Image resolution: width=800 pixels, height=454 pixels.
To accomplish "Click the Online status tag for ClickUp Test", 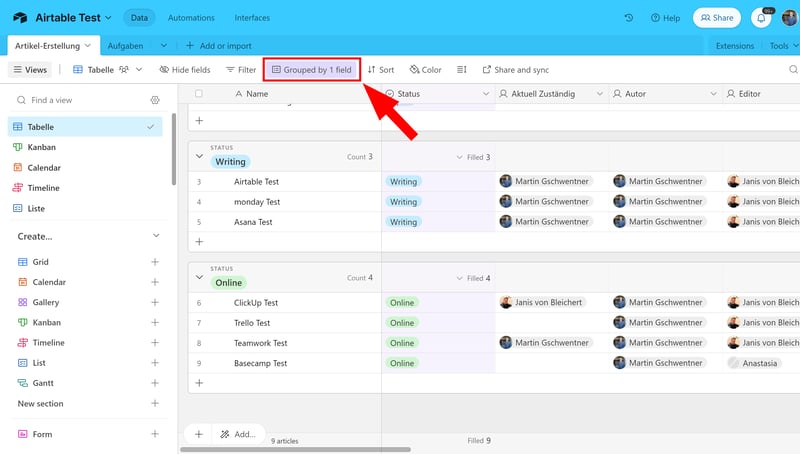I will point(402,302).
